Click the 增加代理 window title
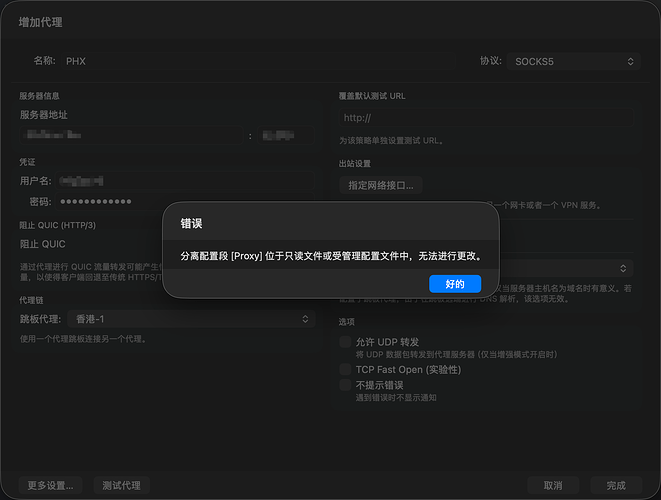The height and width of the screenshot is (500, 661). [x=40, y=22]
